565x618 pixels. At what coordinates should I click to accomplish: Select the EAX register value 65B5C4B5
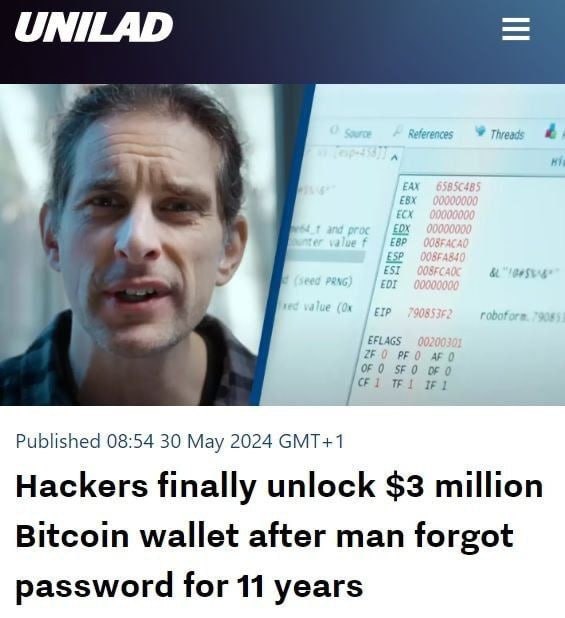tap(458, 187)
